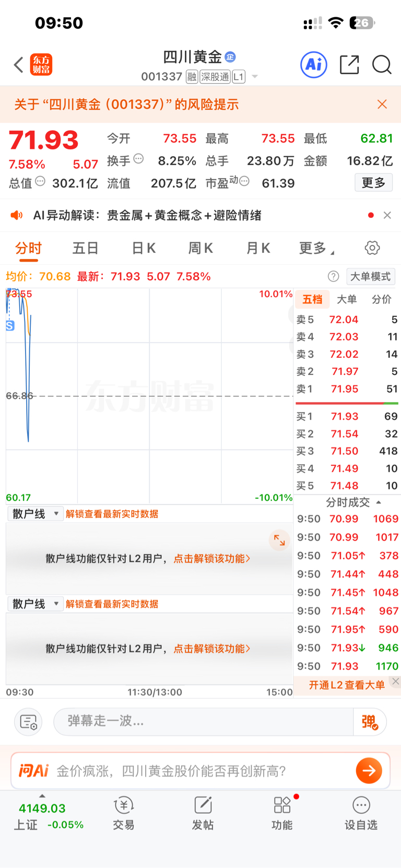
Task: Close the 开通L2查看大单 banner
Action: 396,681
